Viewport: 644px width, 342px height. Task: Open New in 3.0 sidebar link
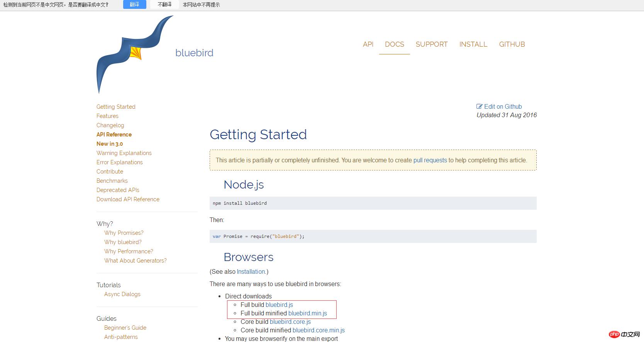point(110,144)
